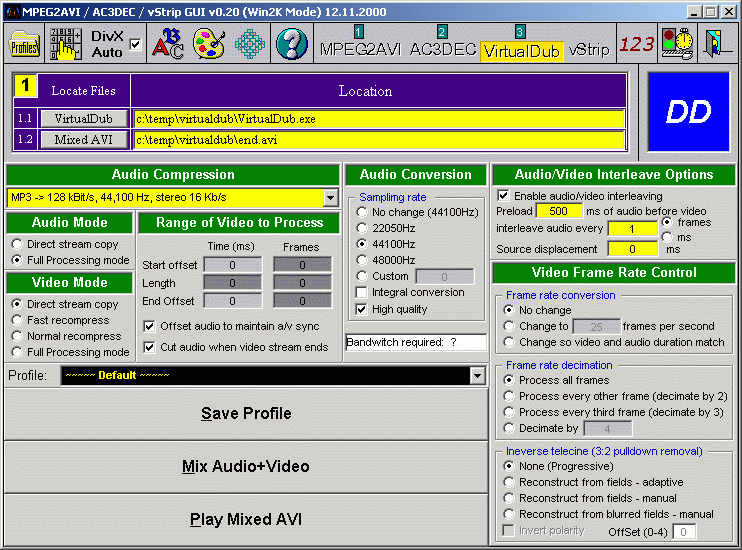Open the Profile dropdown
Image resolution: width=742 pixels, height=550 pixels.
click(477, 376)
